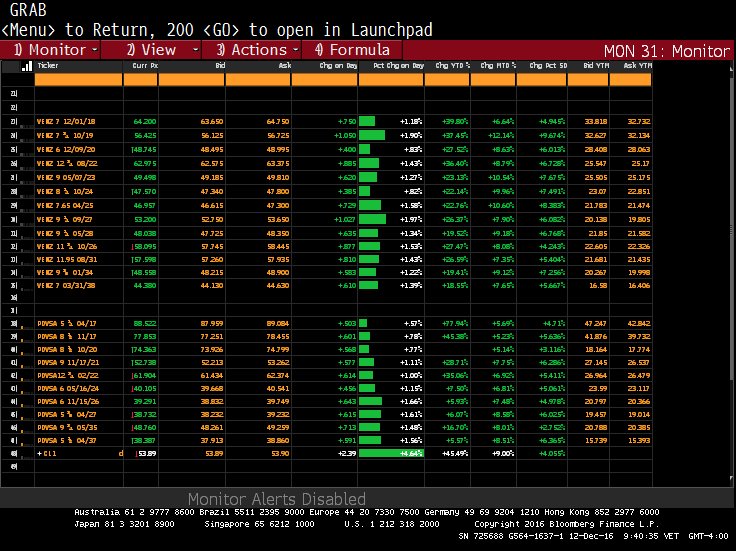The image size is (736, 551).
Task: Open the 2) View dropdown menu
Action: point(151,50)
